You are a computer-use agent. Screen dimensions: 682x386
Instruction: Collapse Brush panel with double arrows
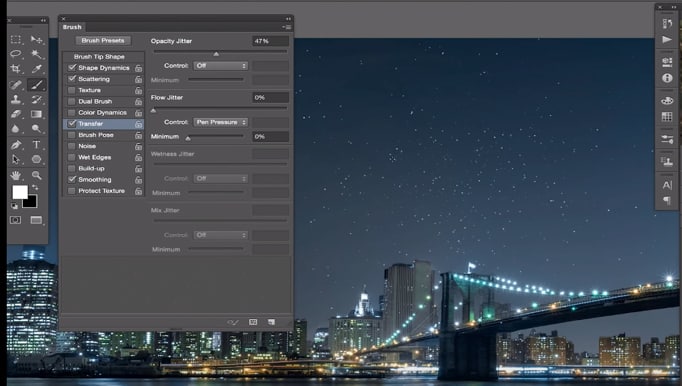[x=288, y=19]
